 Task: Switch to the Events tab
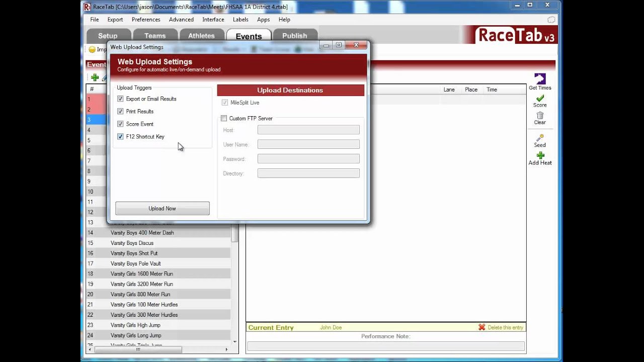click(249, 36)
